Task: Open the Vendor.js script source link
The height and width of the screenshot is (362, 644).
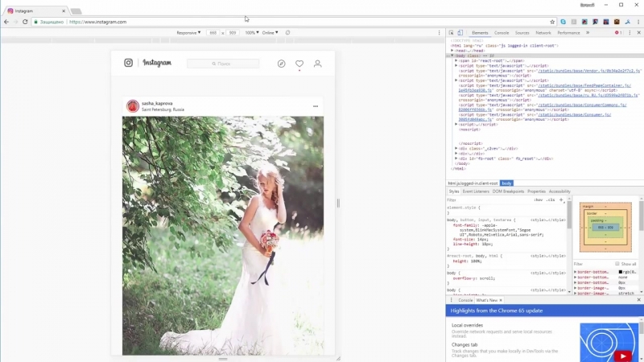Action: [589, 71]
